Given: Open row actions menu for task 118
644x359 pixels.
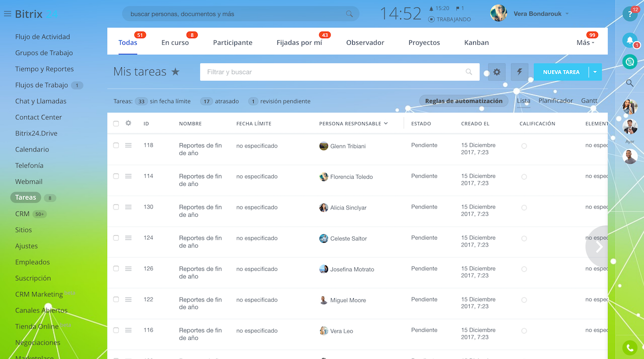Looking at the screenshot, I should 128,146.
